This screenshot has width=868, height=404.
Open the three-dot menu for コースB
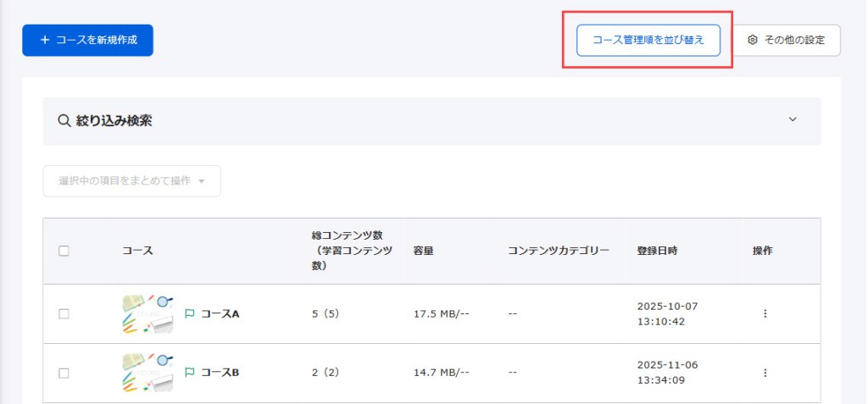coord(765,373)
